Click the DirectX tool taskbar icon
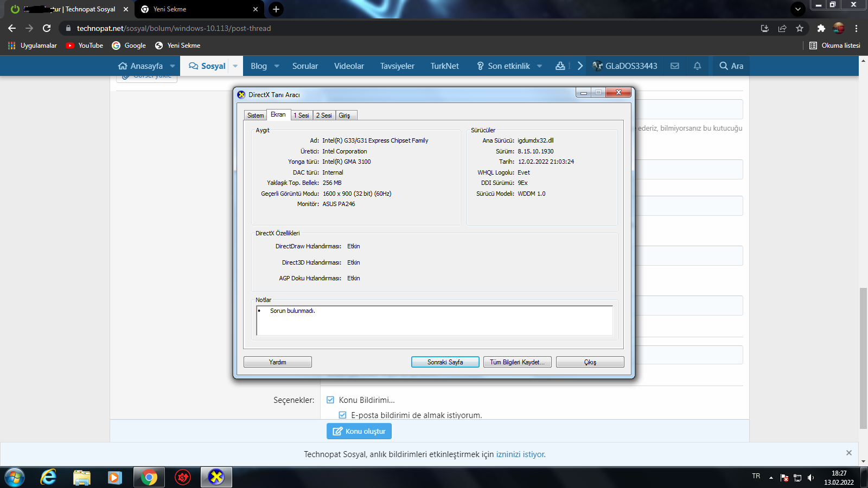Viewport: 868px width, 488px height. tap(216, 477)
